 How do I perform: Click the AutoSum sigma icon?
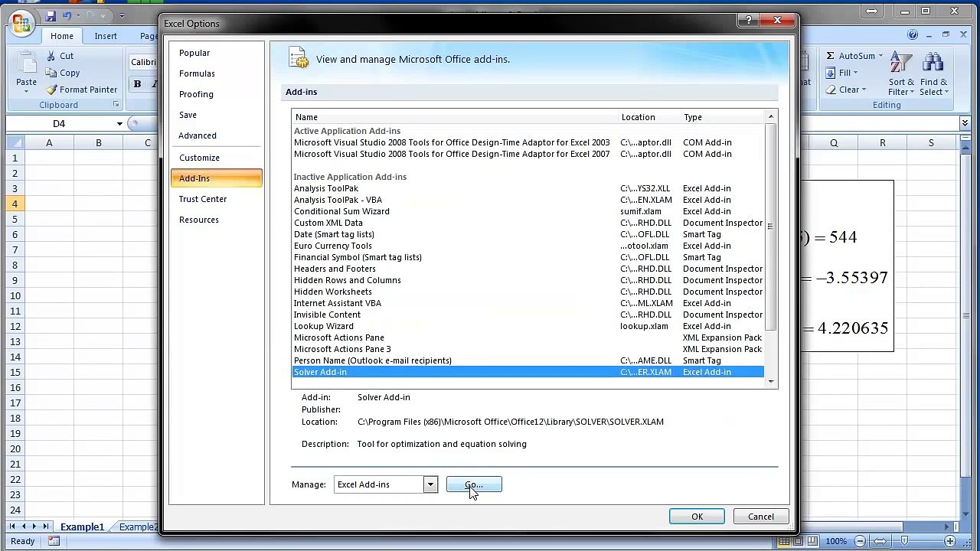pos(831,56)
